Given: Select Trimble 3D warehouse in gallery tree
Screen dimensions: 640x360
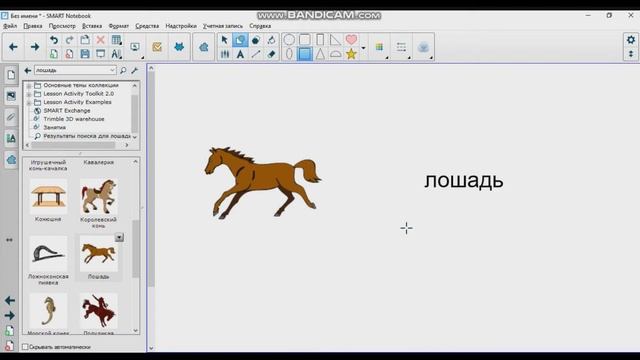Looking at the screenshot, I should pos(74,119).
